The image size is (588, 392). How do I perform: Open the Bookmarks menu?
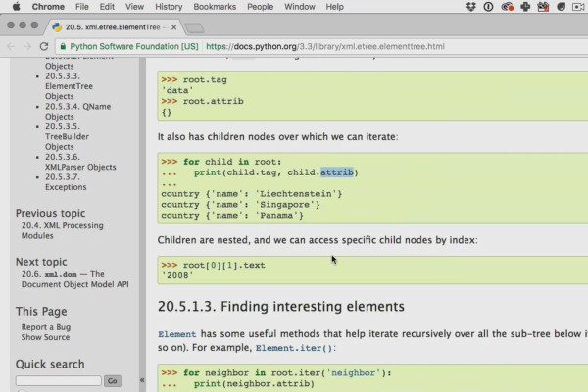pyautogui.click(x=214, y=7)
